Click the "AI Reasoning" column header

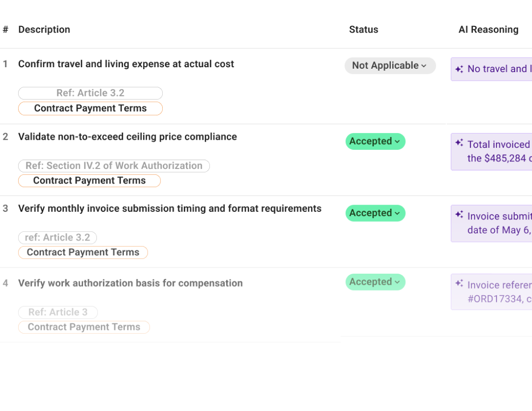pos(488,29)
